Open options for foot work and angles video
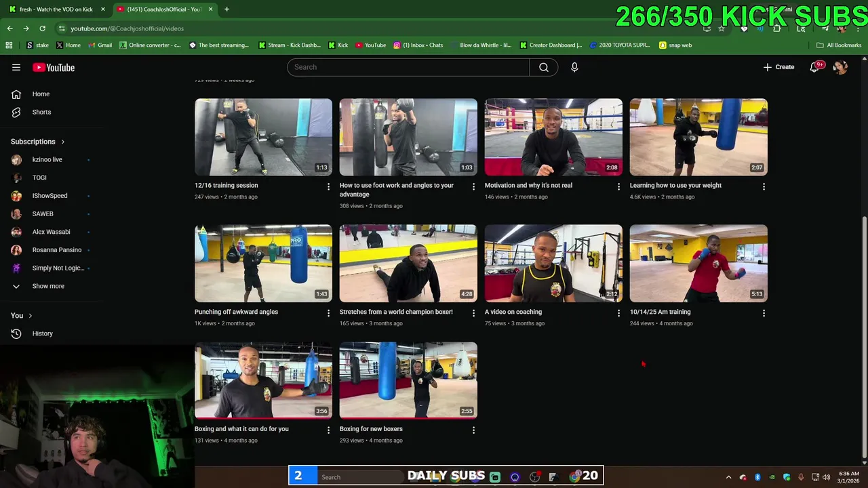The image size is (868, 488). [x=473, y=186]
